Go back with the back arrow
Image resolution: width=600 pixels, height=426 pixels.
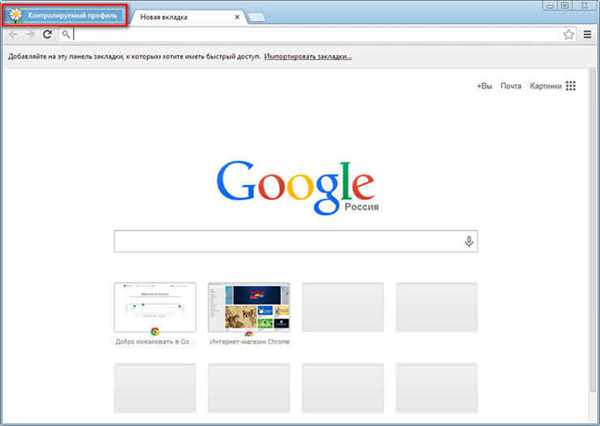tap(13, 34)
